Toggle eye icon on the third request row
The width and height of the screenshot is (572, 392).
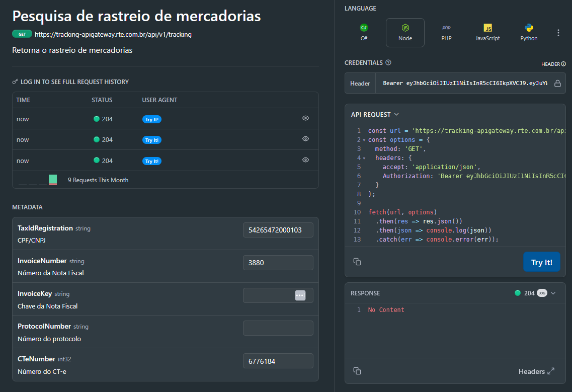click(x=305, y=160)
